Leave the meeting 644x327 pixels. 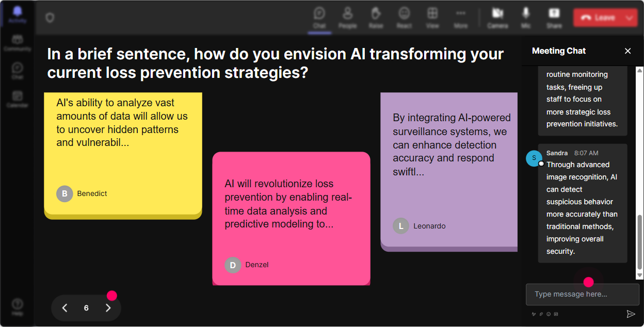click(x=599, y=18)
